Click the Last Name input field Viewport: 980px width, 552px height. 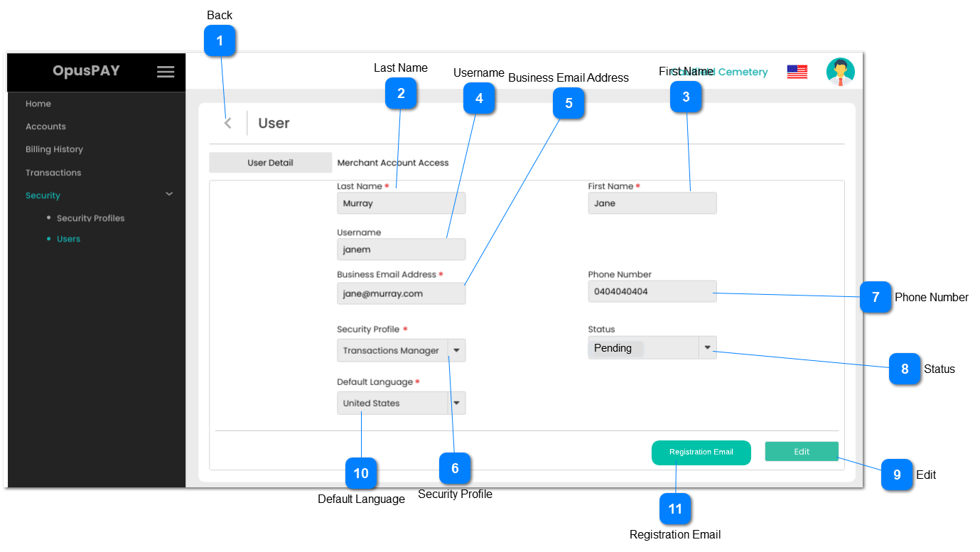[x=401, y=203]
